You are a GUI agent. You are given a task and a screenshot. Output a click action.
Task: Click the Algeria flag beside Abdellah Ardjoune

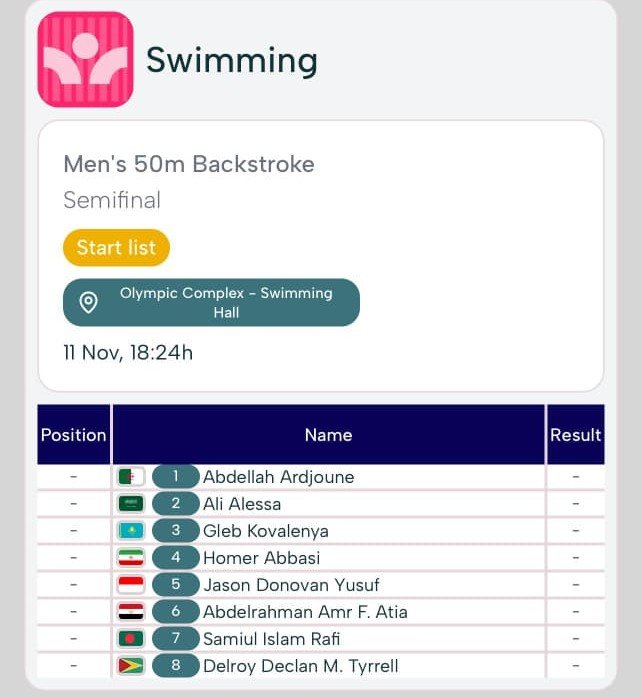(x=131, y=477)
